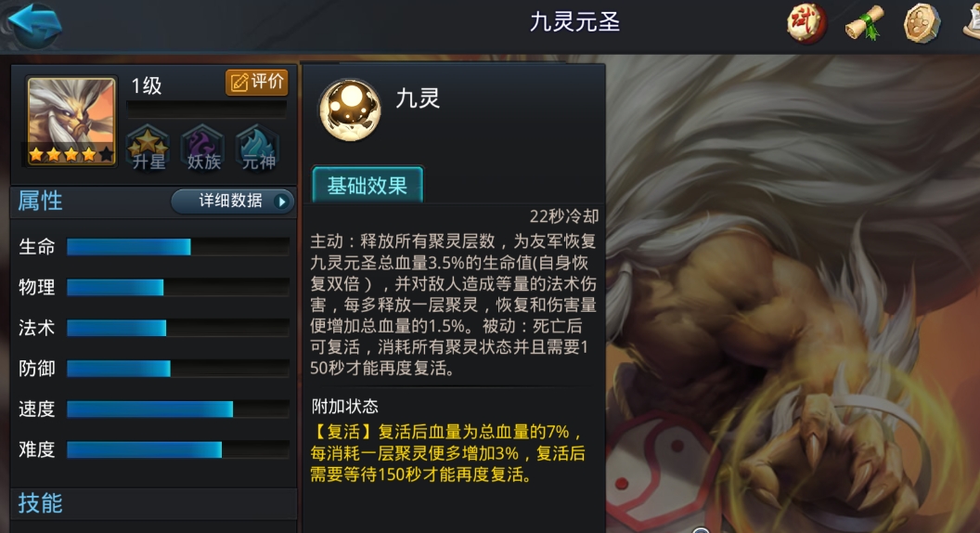Open the scroll with green ribbon icon
The height and width of the screenshot is (533, 980).
[864, 24]
